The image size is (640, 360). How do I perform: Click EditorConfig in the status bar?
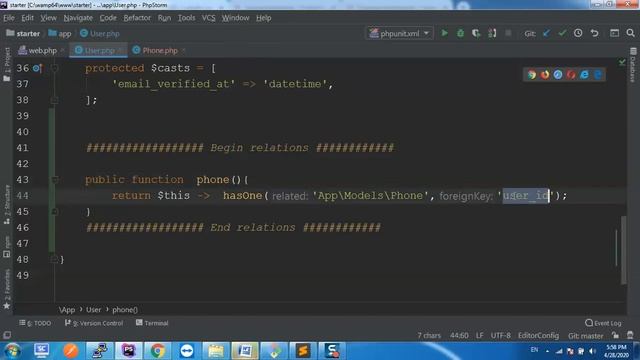(x=538, y=336)
